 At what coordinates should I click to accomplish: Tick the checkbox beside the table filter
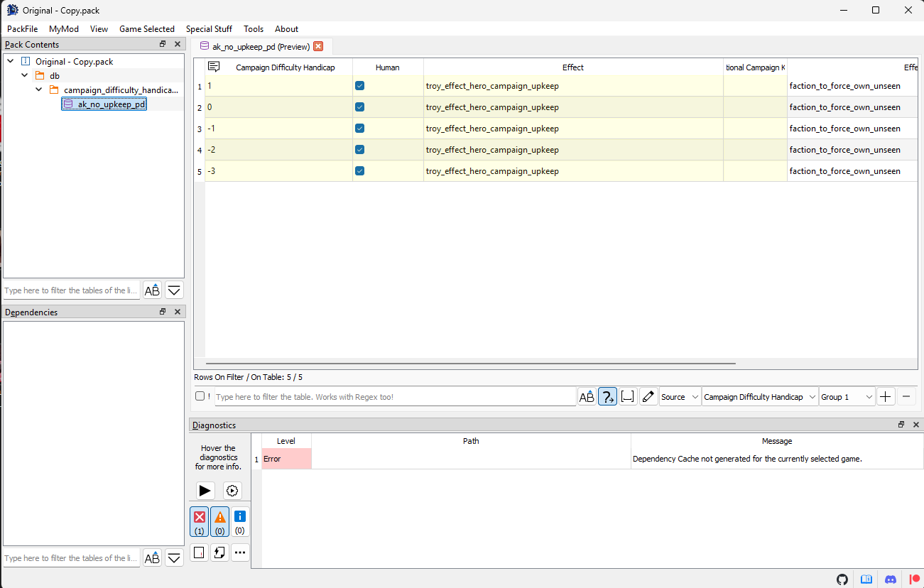coord(200,396)
